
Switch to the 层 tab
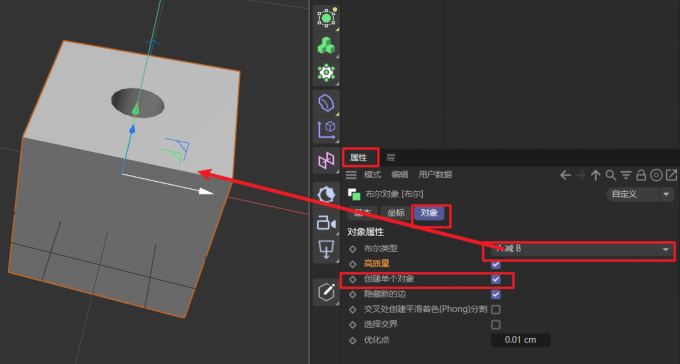click(390, 157)
